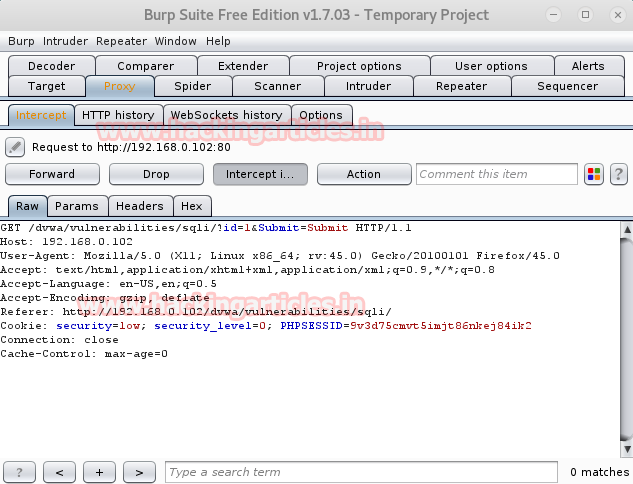Switch to the Alerts tab

[x=588, y=66]
